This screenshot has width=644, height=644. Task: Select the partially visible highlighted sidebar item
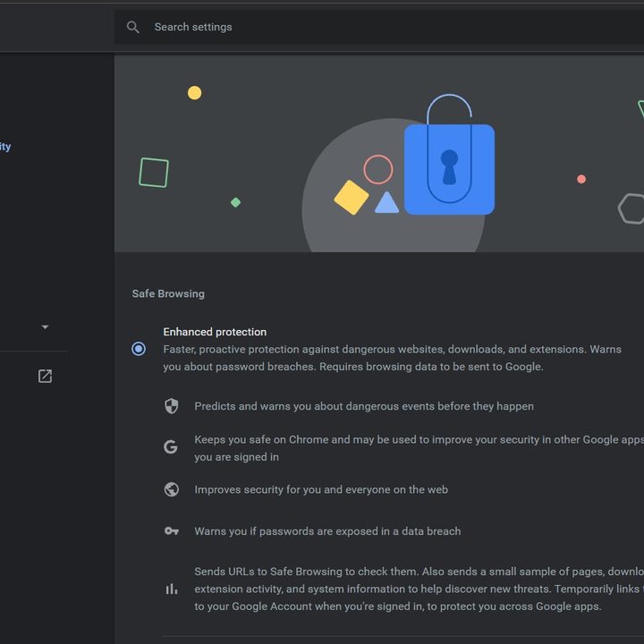[5, 147]
